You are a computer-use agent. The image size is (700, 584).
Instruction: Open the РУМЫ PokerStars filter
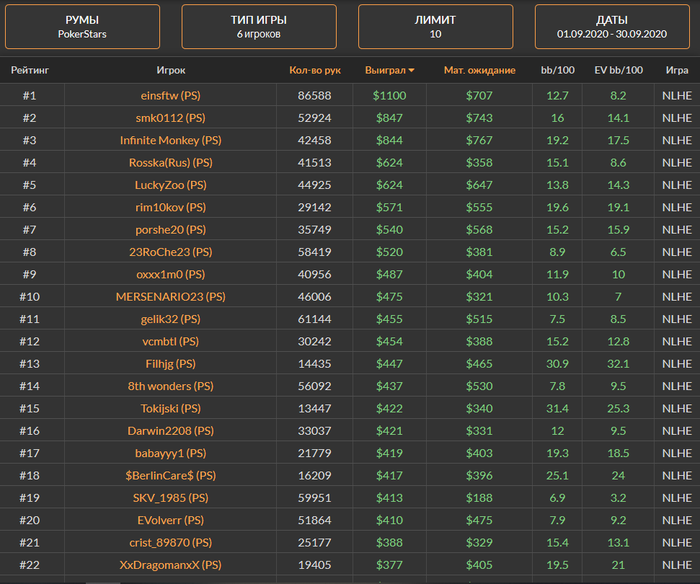(x=82, y=27)
